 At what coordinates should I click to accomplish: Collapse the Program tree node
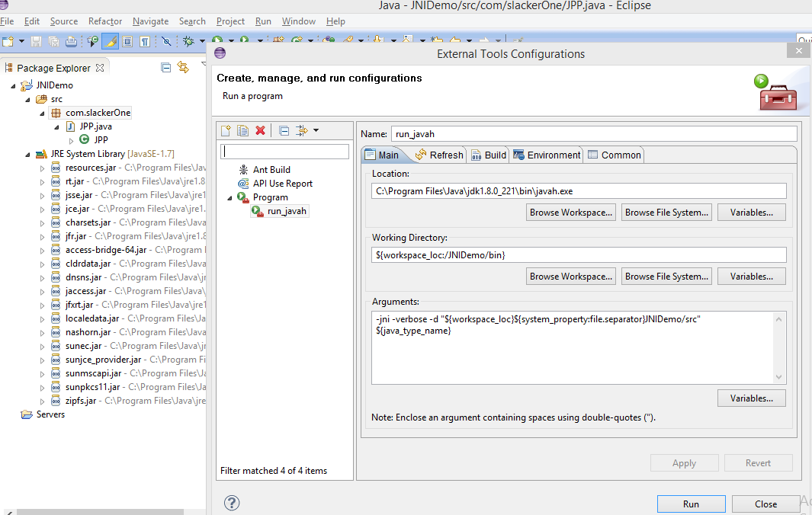(x=229, y=198)
